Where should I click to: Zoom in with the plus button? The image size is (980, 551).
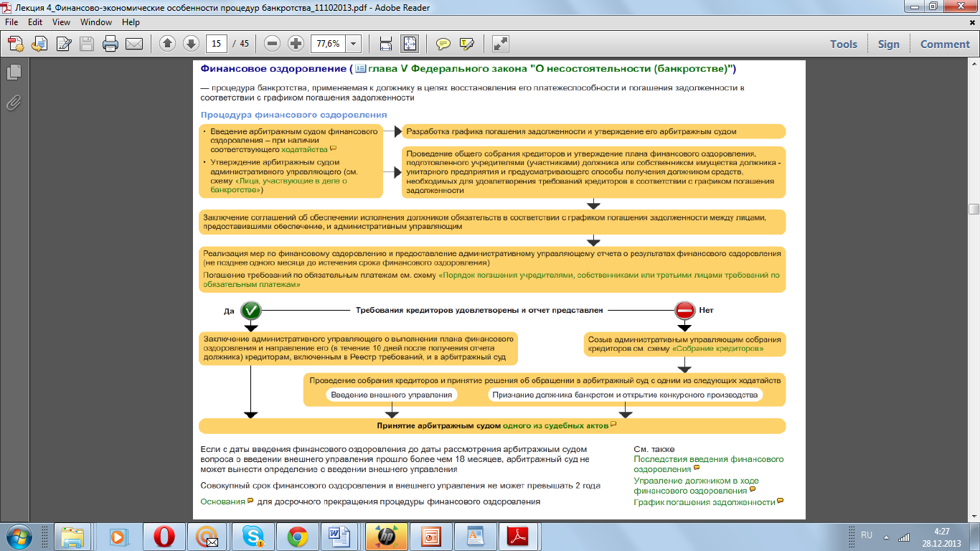pyautogui.click(x=296, y=44)
